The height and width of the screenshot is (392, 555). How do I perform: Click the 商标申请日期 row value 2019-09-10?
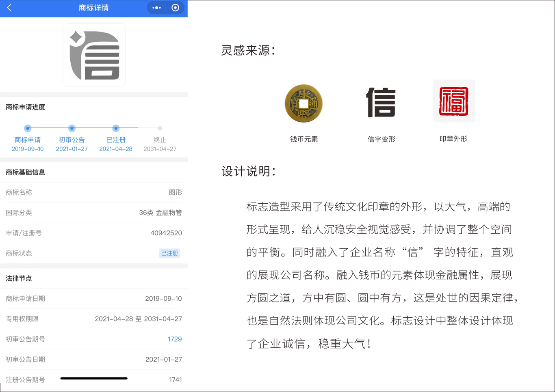tap(163, 299)
